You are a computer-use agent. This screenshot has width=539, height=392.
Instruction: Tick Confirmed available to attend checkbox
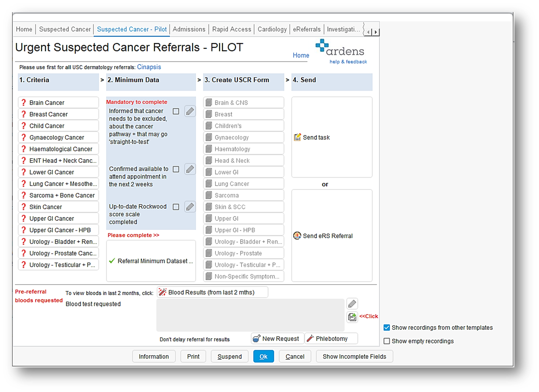pos(176,169)
